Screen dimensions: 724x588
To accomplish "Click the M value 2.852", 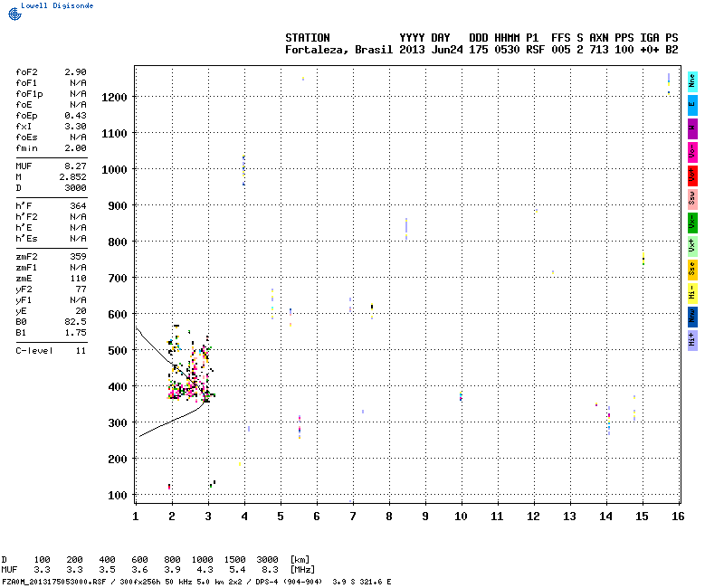I will [72, 177].
